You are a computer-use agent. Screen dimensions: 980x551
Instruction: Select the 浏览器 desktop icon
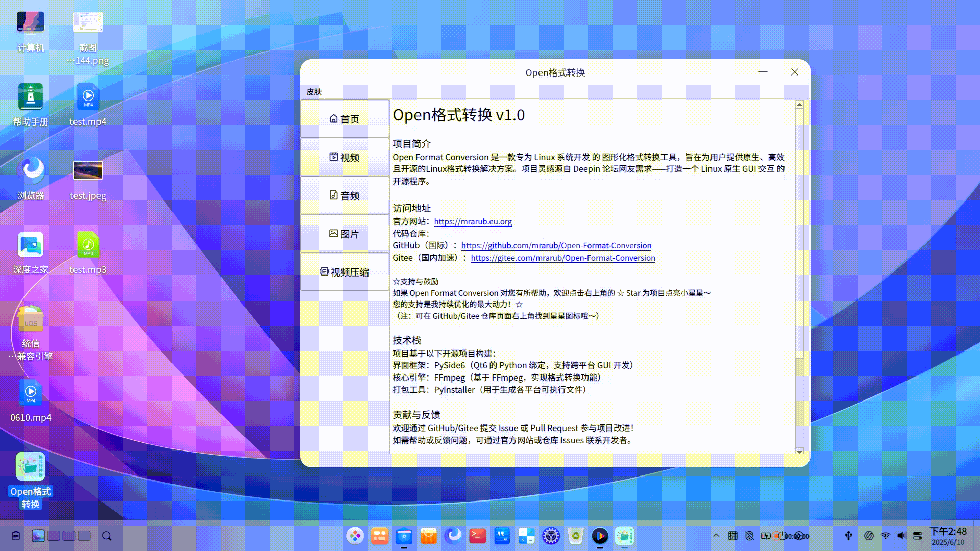31,179
